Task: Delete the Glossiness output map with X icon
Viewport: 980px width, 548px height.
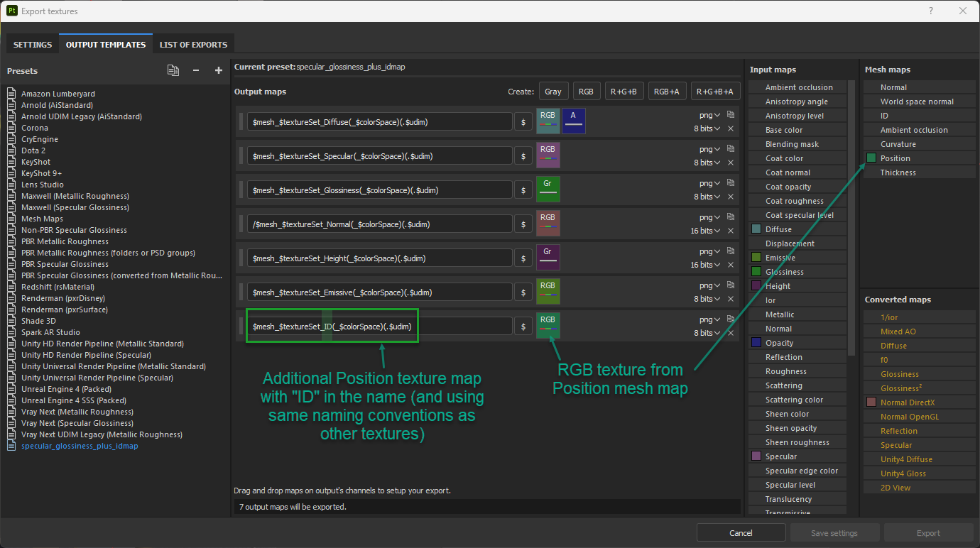Action: (x=731, y=197)
